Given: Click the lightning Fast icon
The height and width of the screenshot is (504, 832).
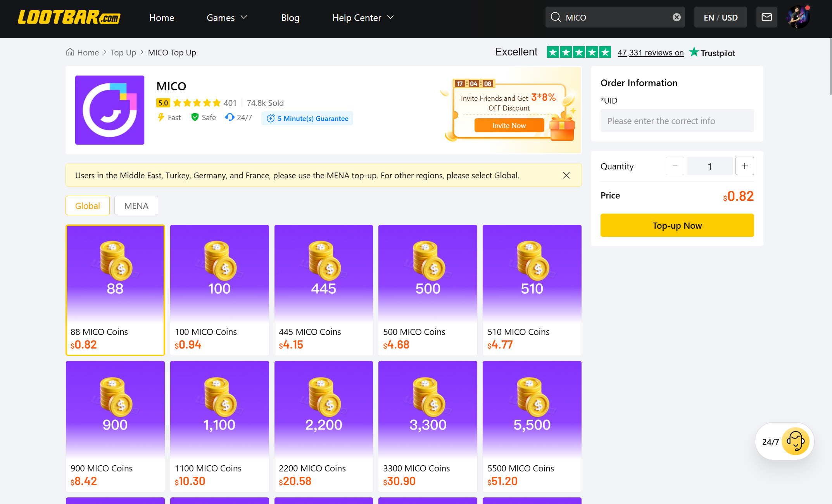Looking at the screenshot, I should pyautogui.click(x=161, y=117).
